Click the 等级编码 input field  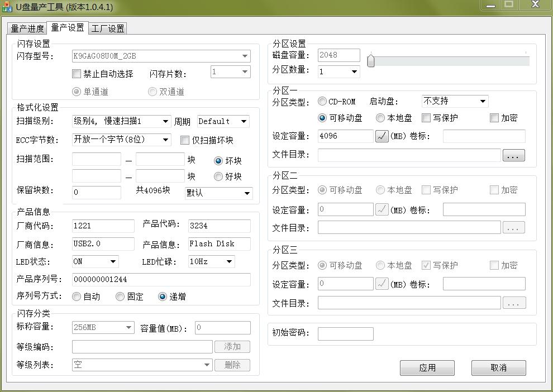click(142, 347)
